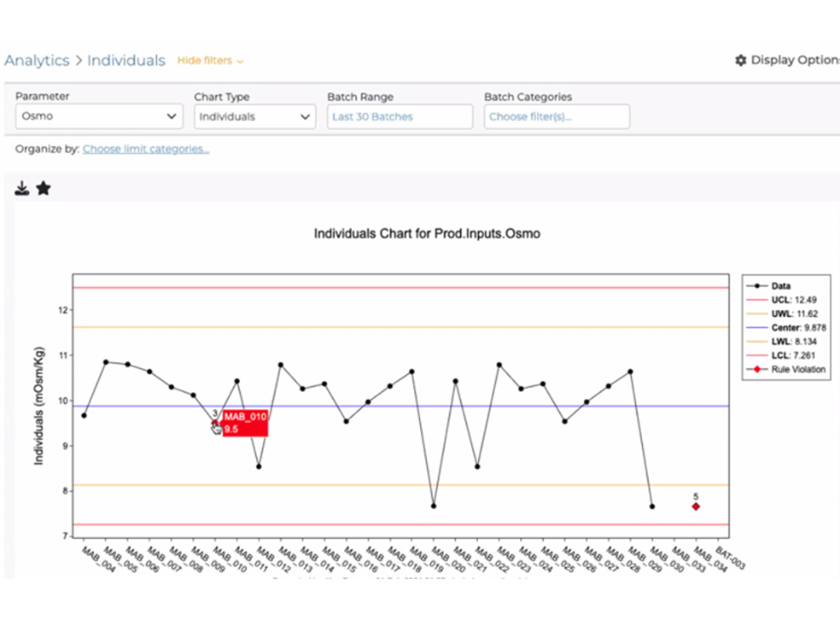Click the UCL red legend line

coord(757,300)
